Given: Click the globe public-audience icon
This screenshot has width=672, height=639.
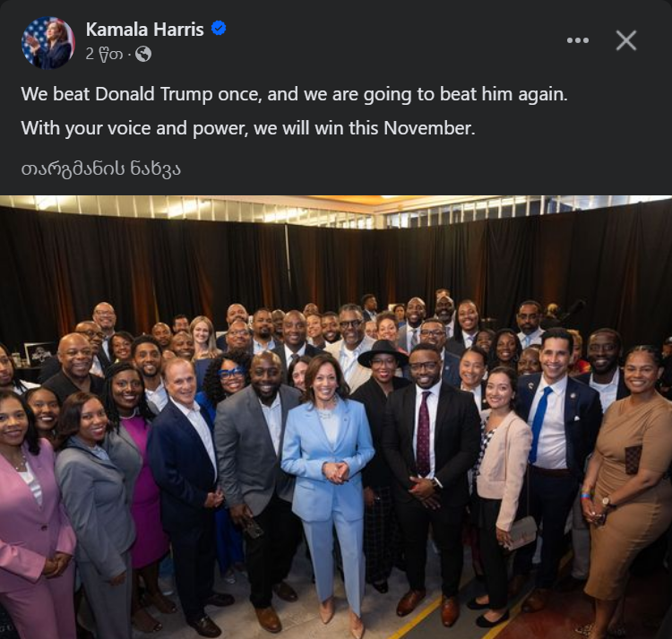Looking at the screenshot, I should coord(143,55).
